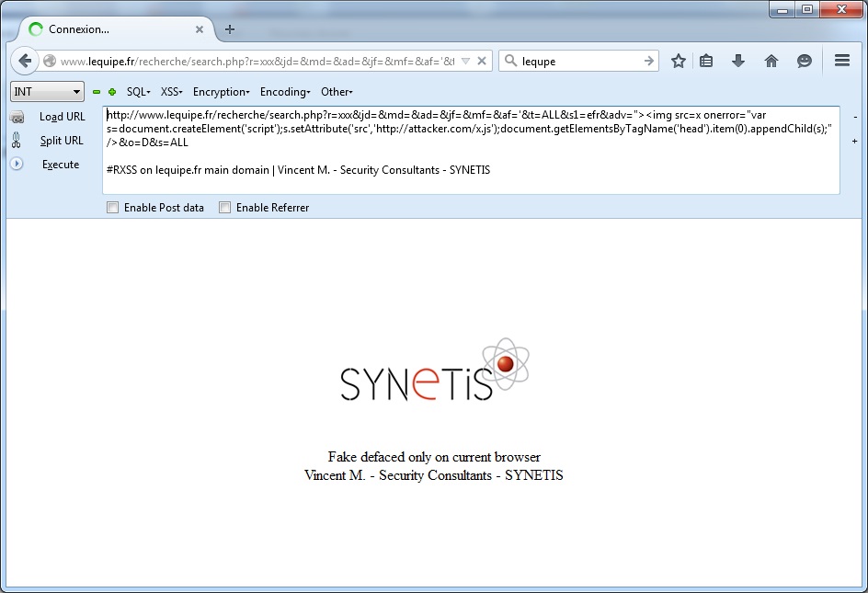This screenshot has height=593, width=868.
Task: Maximize the browser window
Action: click(x=807, y=9)
